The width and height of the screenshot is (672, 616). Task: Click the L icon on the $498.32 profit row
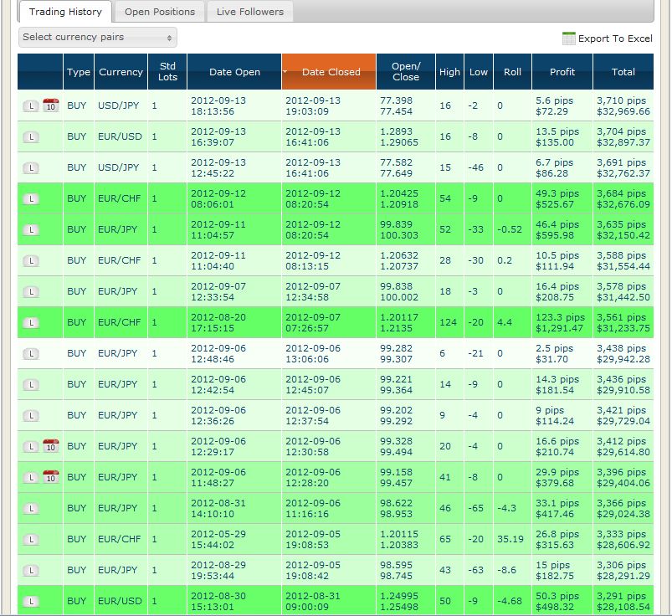click(31, 602)
